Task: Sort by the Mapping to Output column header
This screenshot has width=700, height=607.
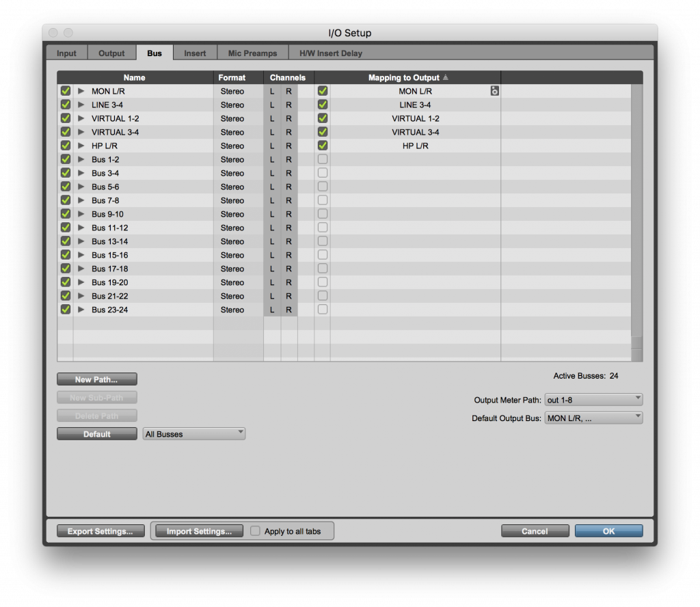Action: click(405, 77)
